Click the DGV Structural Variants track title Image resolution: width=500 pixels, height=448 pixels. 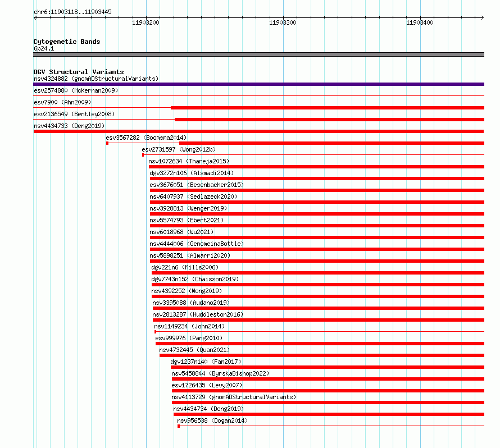pyautogui.click(x=79, y=72)
